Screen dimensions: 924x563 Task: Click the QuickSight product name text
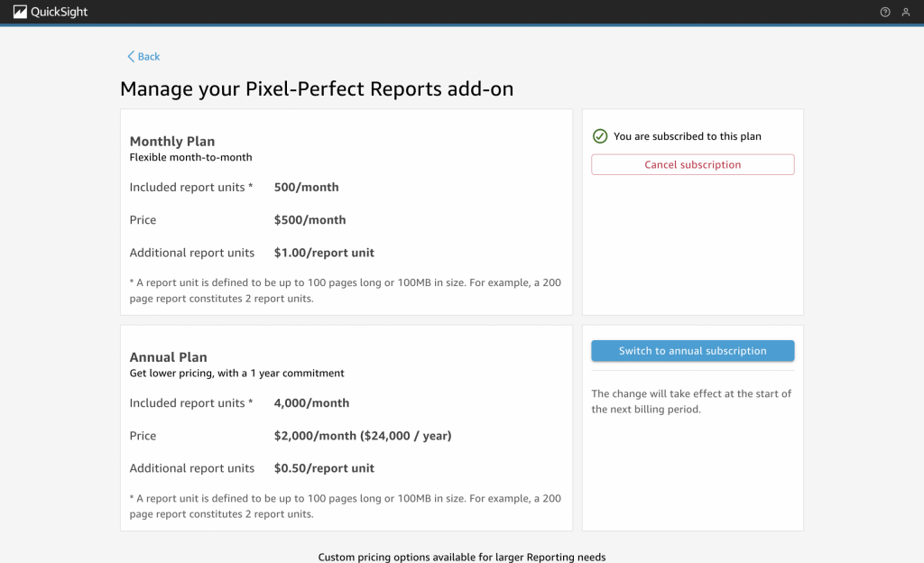tap(59, 12)
